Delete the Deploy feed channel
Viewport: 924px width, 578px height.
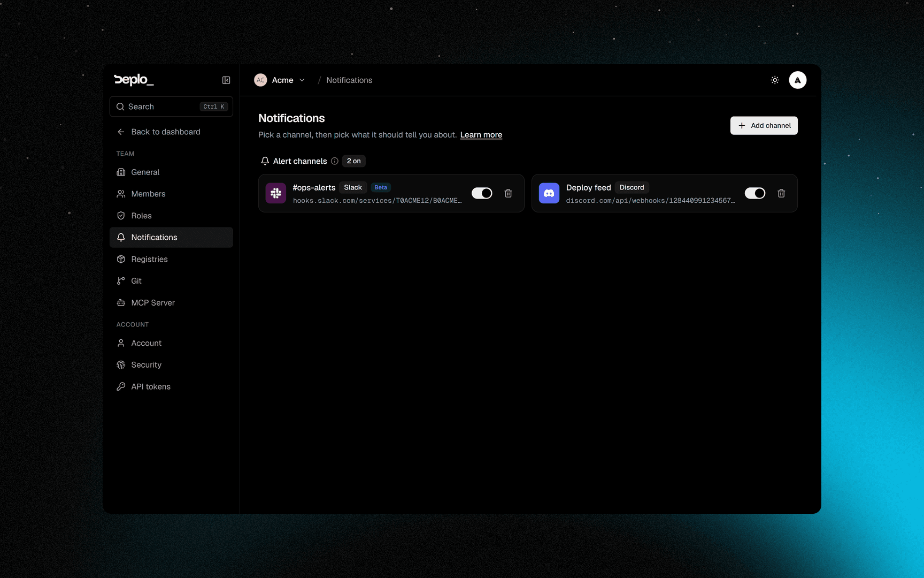pyautogui.click(x=781, y=193)
